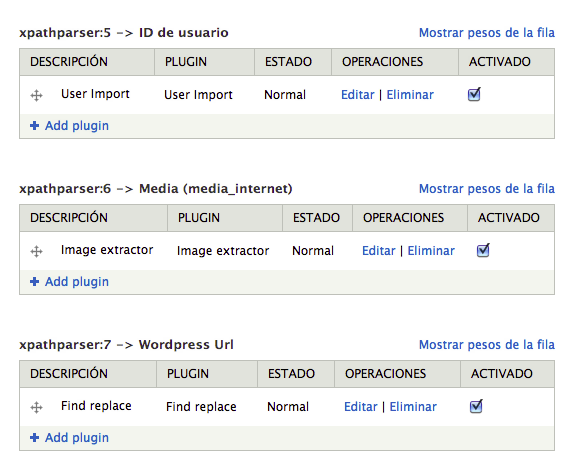This screenshot has height=476, width=579.
Task: Show row weights for Media table
Action: (487, 189)
